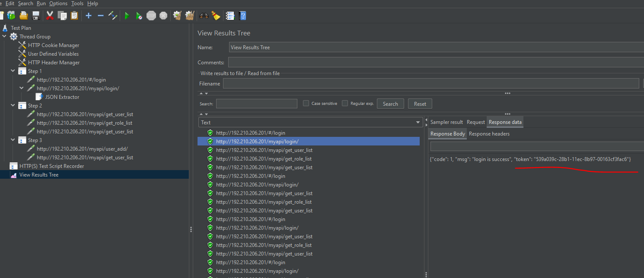
Task: Click the highlighted myapi/login/ result row
Action: (309, 141)
